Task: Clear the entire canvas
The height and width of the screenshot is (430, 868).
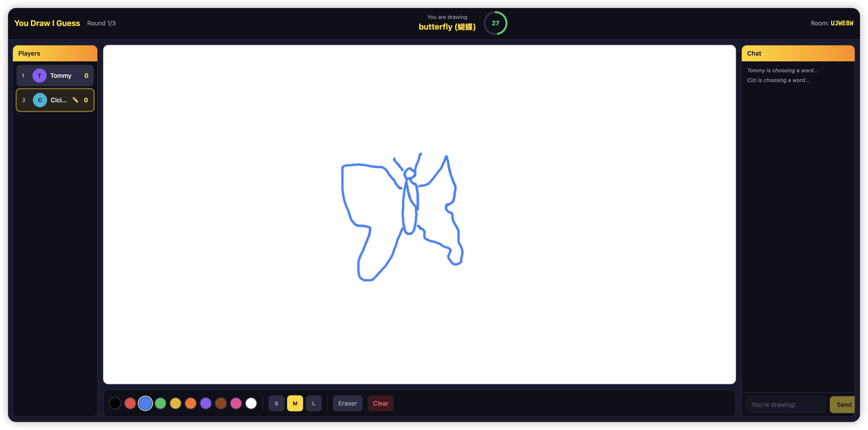Action: tap(380, 403)
